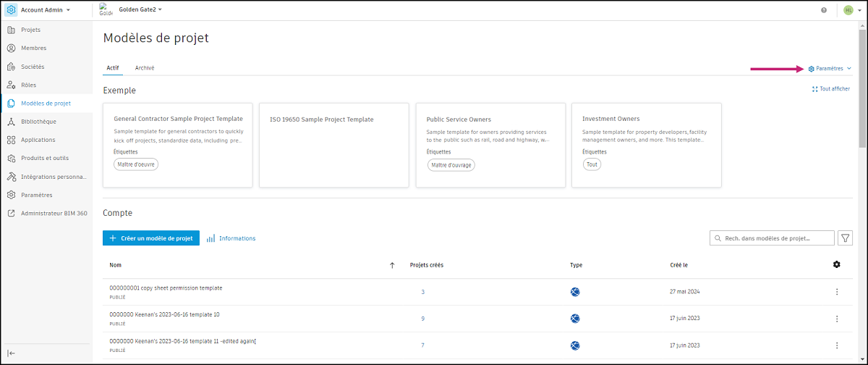The height and width of the screenshot is (365, 868).
Task: Open more options for 27 mai 2024 template
Action: tap(837, 292)
